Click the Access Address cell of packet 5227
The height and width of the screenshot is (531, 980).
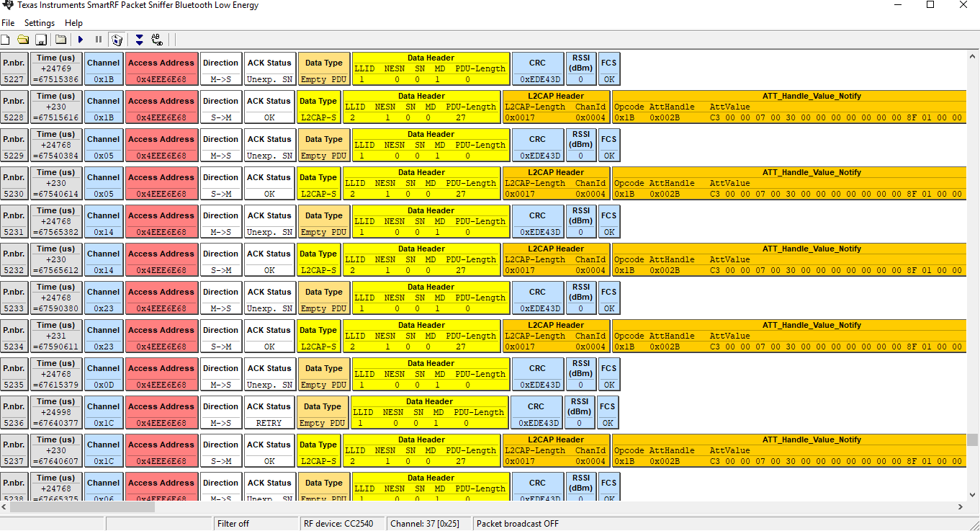[x=162, y=69]
